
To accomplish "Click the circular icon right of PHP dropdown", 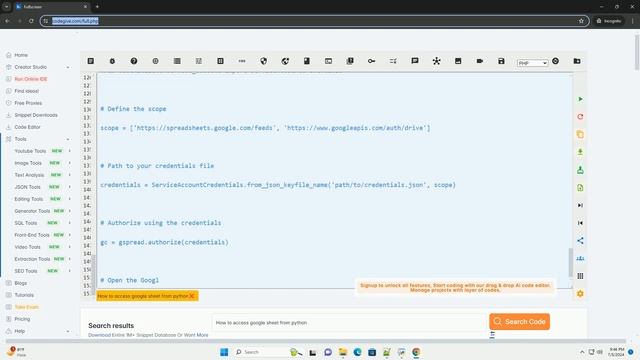I will (556, 61).
